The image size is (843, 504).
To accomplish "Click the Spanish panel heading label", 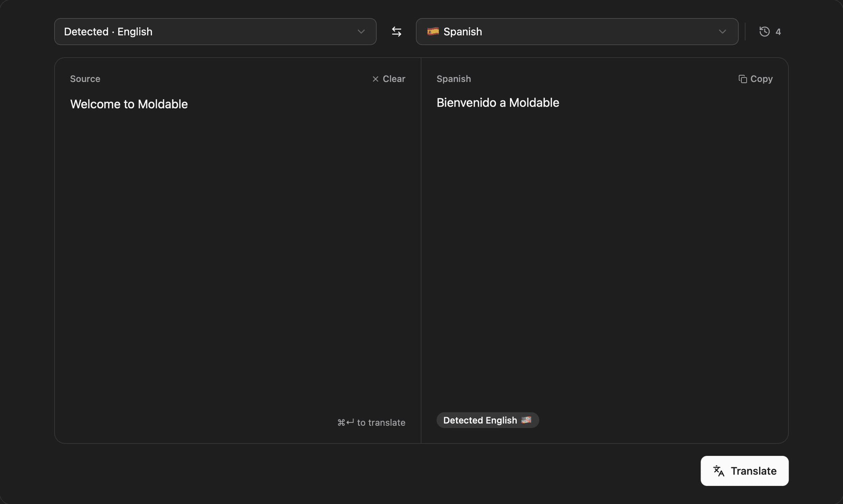I will 454,79.
